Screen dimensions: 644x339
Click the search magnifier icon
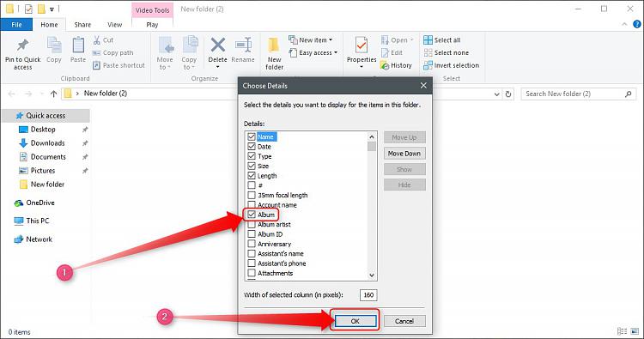628,94
